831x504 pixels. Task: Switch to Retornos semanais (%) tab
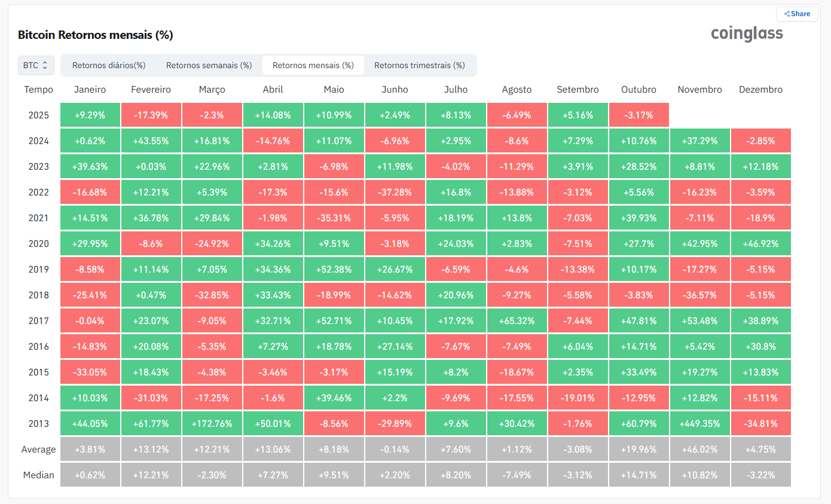point(209,65)
